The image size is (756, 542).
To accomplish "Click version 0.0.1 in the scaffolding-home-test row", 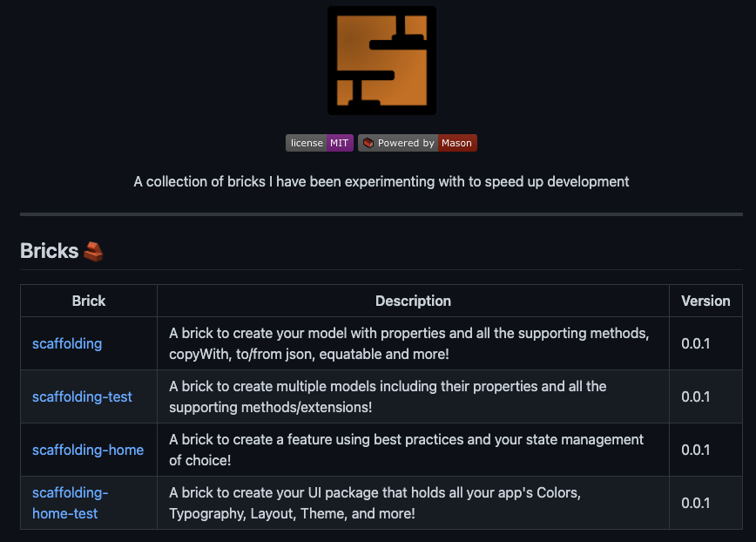I will [696, 503].
